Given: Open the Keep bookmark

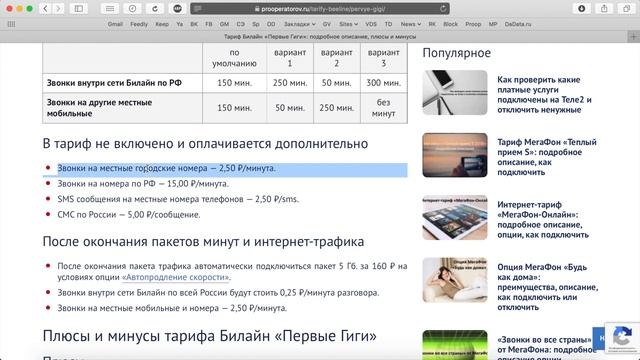Looking at the screenshot, I should pyautogui.click(x=162, y=24).
